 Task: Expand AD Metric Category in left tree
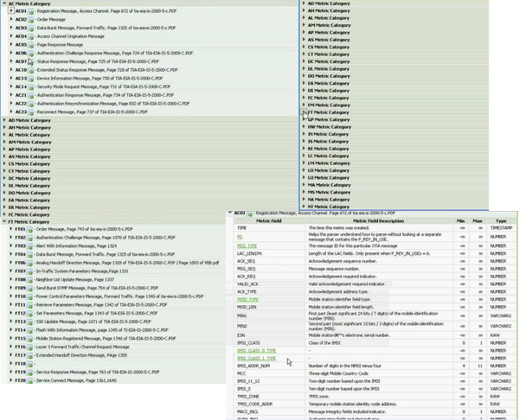[x=4, y=120]
